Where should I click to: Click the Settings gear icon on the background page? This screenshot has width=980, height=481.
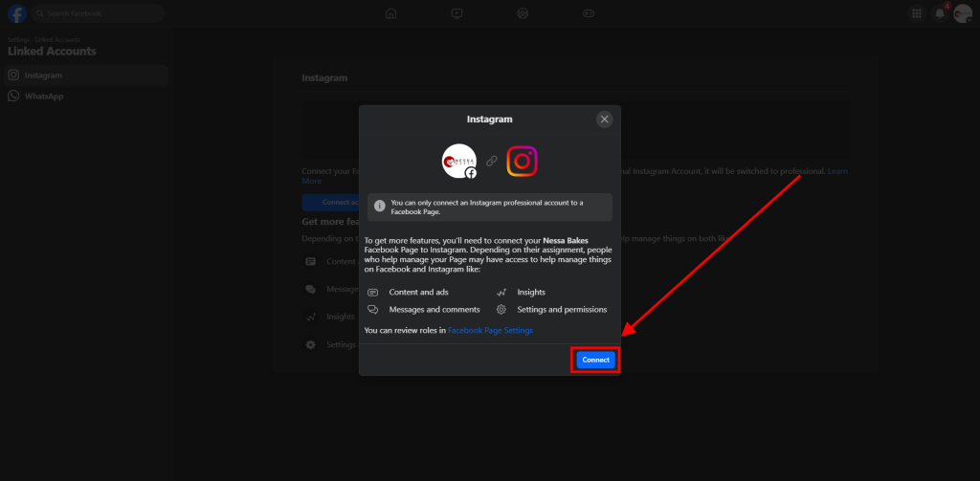[311, 345]
